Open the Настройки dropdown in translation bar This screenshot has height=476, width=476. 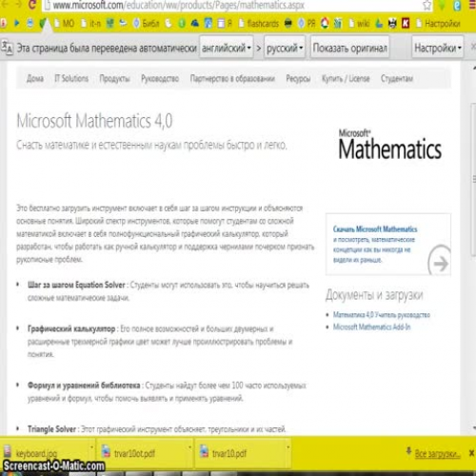(438, 48)
